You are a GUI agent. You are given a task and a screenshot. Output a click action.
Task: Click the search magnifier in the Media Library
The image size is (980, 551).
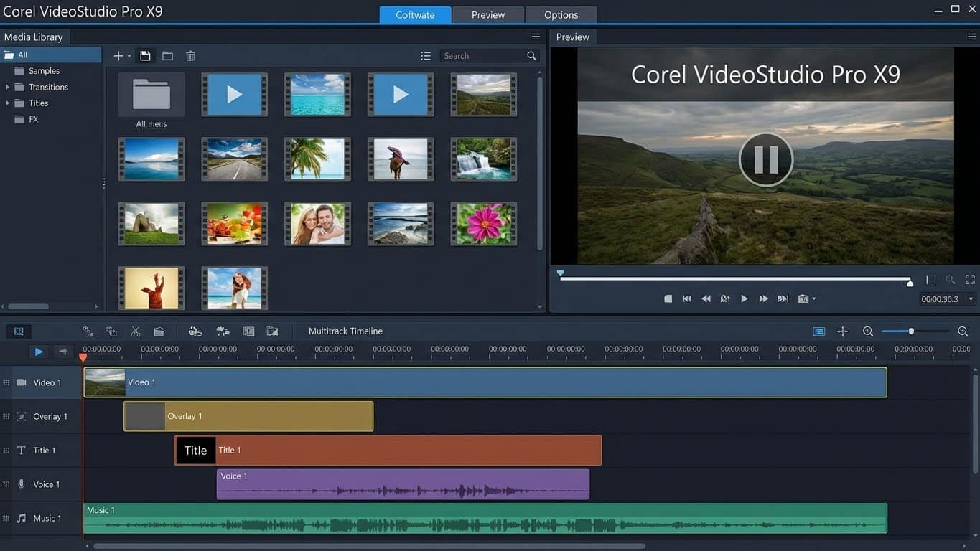click(x=531, y=55)
